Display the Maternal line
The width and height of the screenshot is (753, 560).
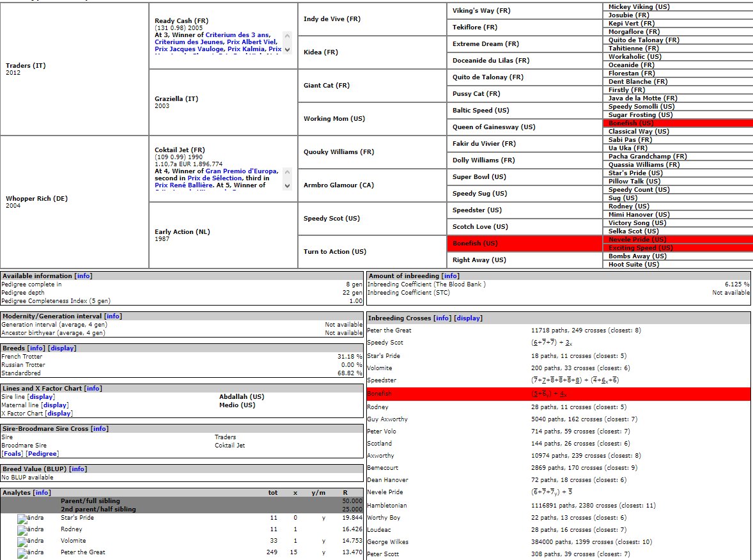pos(55,405)
